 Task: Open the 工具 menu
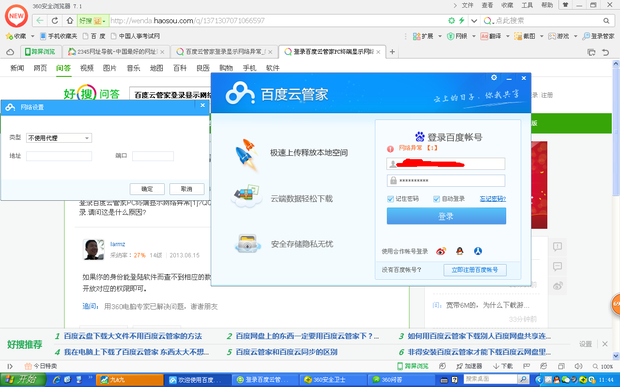(527, 5)
